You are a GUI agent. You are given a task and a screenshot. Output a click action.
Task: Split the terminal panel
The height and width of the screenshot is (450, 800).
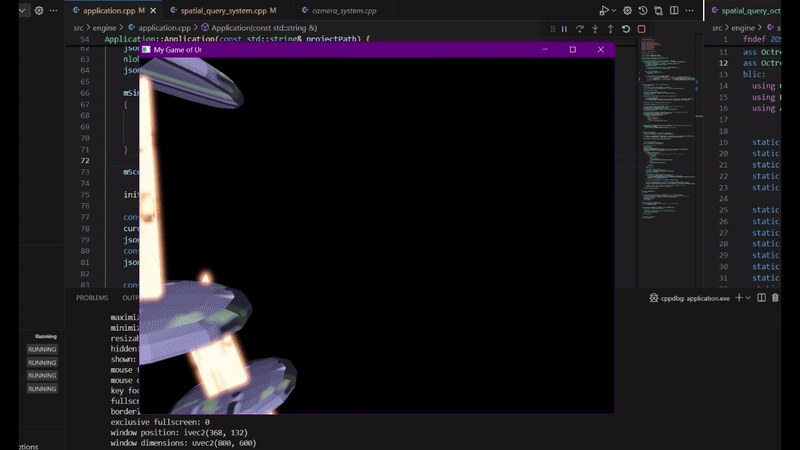761,298
